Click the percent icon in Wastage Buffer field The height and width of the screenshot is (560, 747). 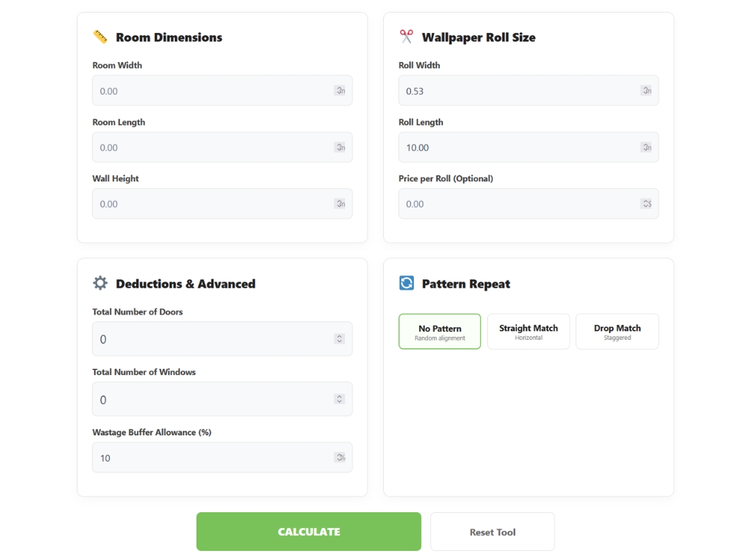coord(341,457)
